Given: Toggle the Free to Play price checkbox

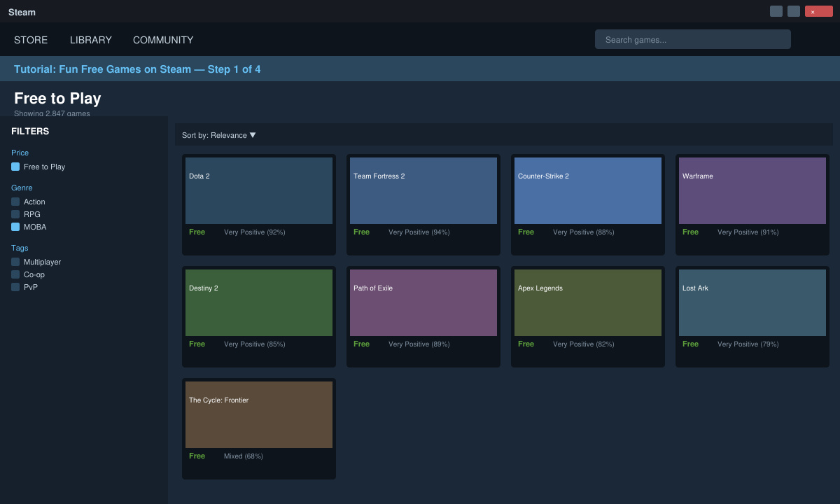Looking at the screenshot, I should coord(15,167).
